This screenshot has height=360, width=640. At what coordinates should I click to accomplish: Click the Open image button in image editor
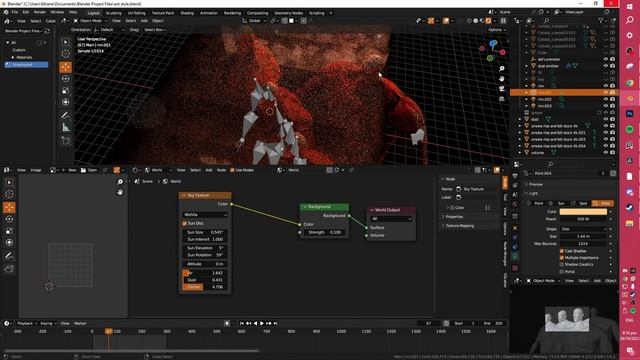click(x=89, y=170)
